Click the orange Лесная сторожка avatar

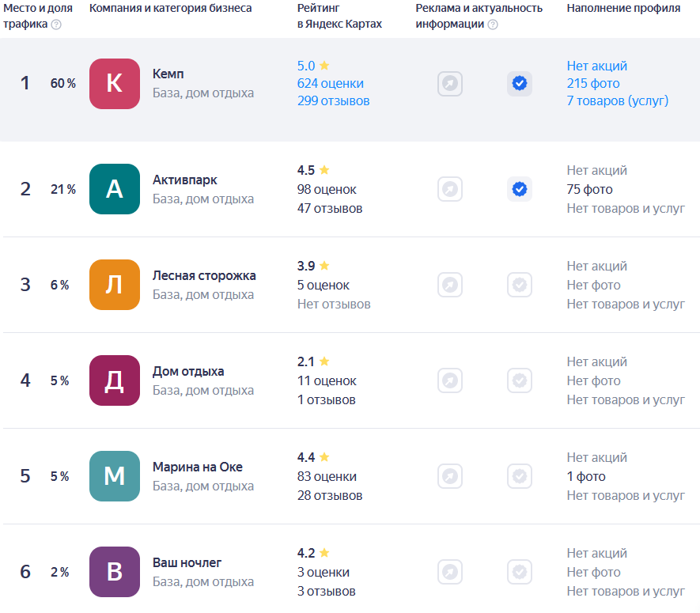pos(115,285)
